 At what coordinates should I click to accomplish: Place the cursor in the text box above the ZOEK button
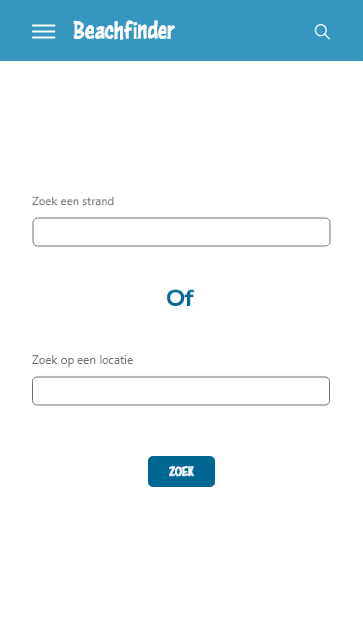(181, 391)
